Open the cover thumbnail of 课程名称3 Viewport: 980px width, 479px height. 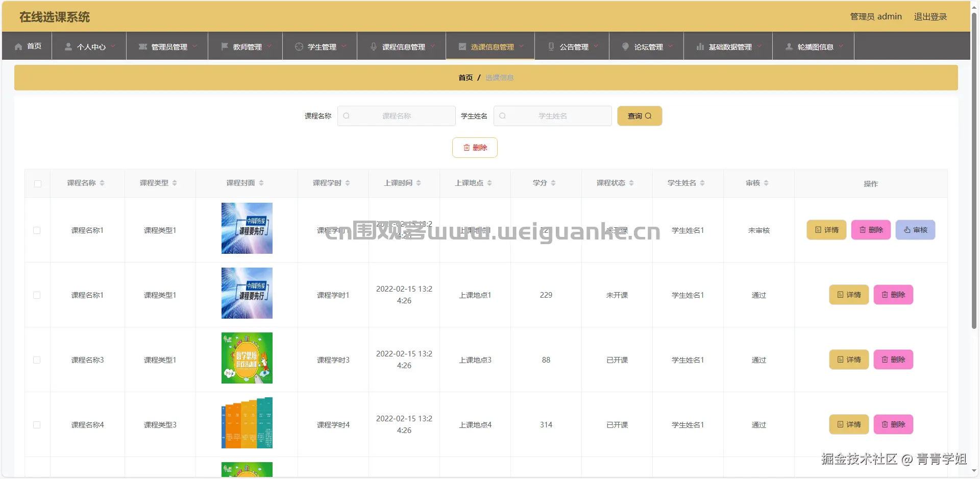[247, 358]
